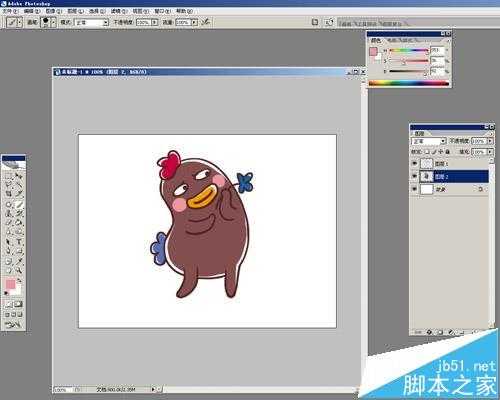Select the Slice tool
The height and width of the screenshot is (400, 500).
[19, 193]
